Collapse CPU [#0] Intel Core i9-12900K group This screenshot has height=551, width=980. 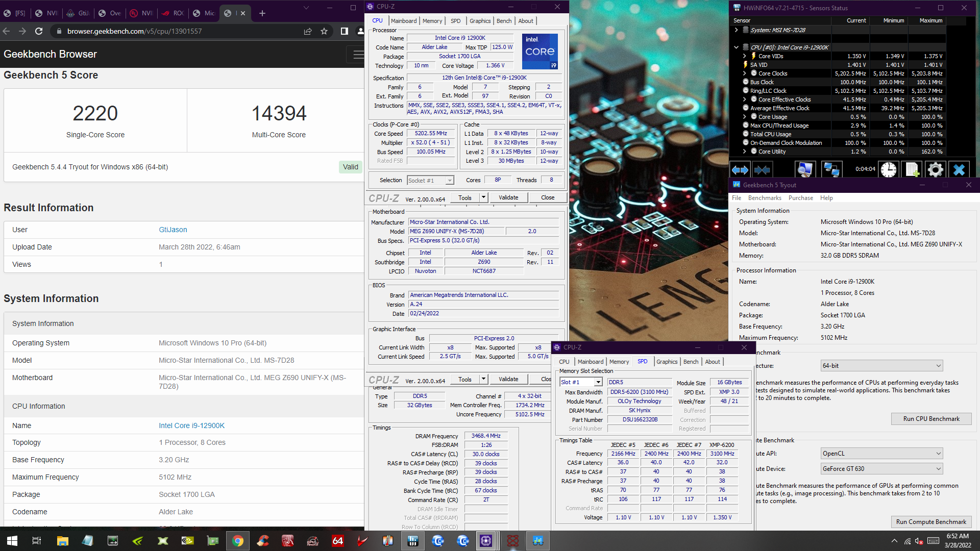point(736,47)
